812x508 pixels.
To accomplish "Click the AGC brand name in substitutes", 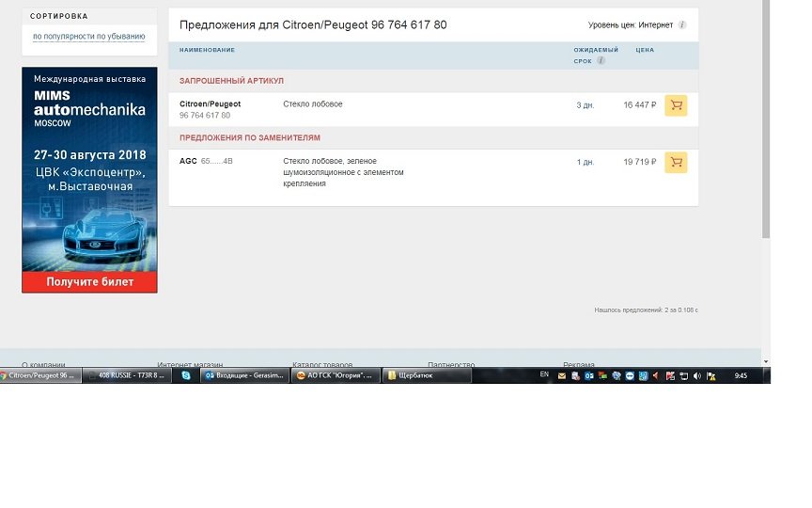I will coord(188,161).
